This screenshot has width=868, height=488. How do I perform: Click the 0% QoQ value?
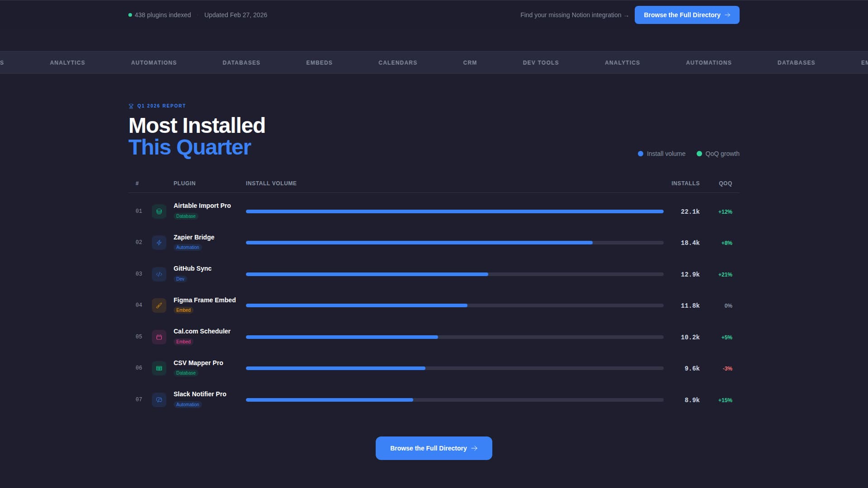(x=728, y=306)
